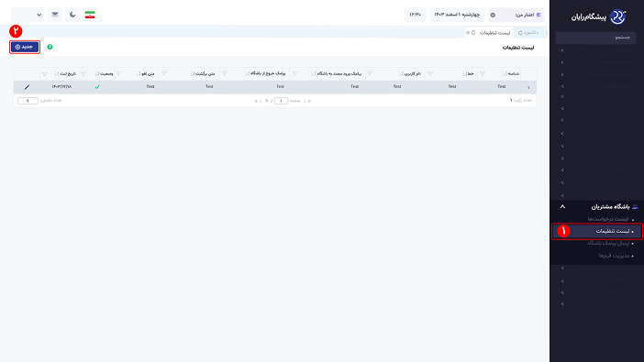Viewport: 644px width, 362px height.
Task: Open the green help question-mark icon
Action: tap(50, 48)
